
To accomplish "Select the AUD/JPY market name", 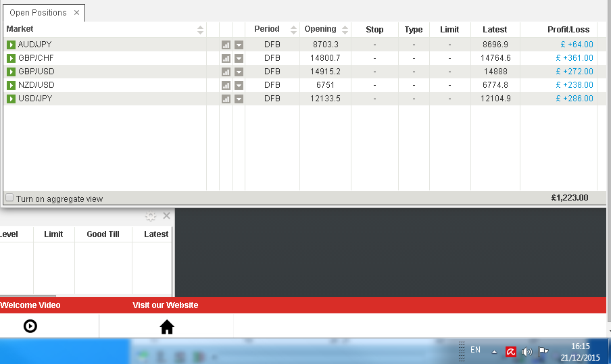I will point(34,45).
